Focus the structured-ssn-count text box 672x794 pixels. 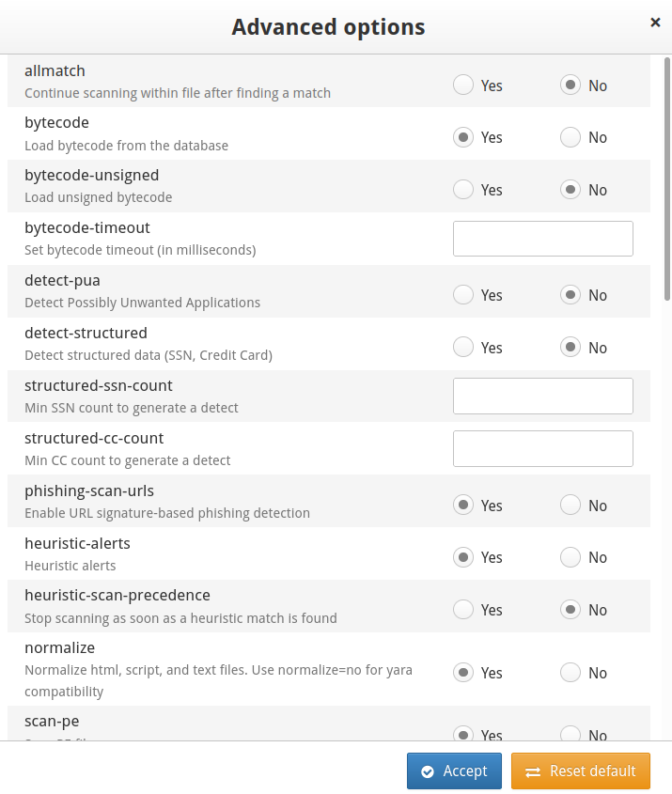tap(542, 397)
